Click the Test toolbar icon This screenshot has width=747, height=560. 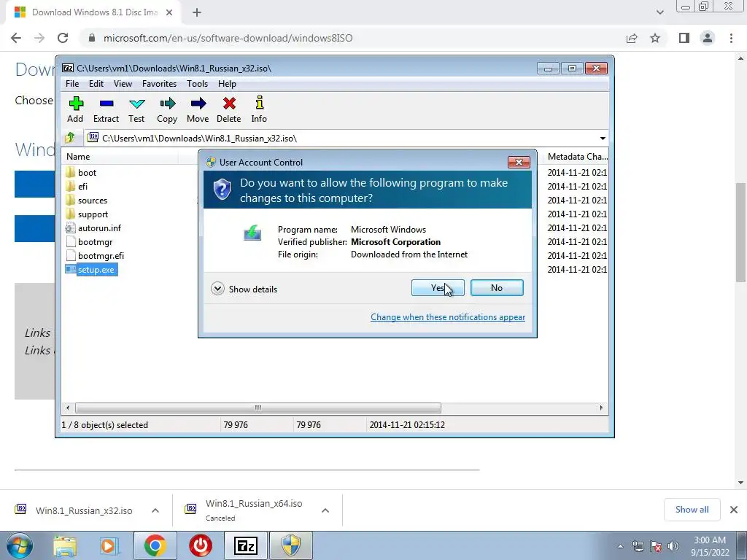[136, 110]
